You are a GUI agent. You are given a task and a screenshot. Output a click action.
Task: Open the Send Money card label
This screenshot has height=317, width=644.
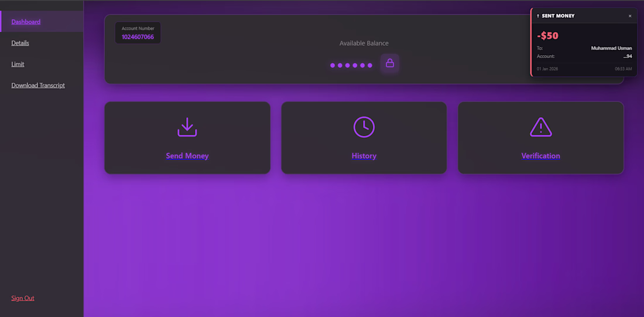(x=187, y=156)
